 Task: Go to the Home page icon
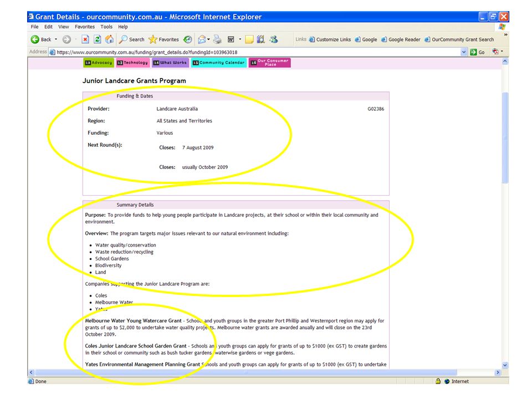pos(109,39)
